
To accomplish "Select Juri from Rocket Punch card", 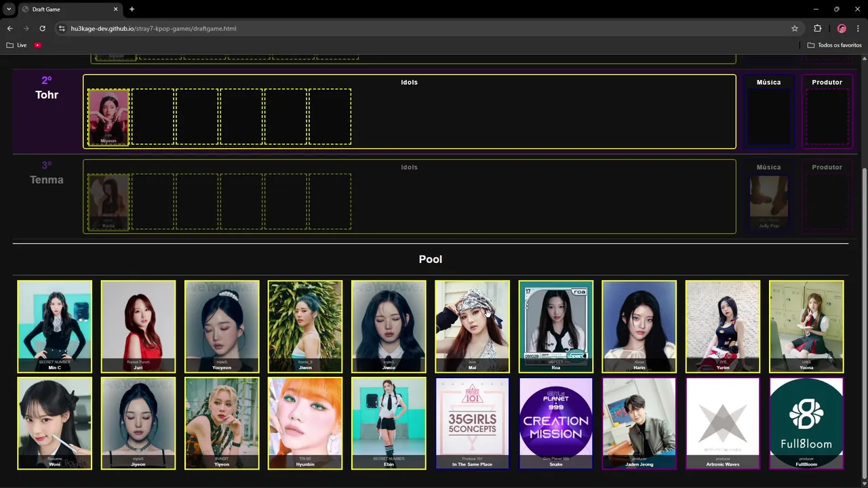I will [138, 326].
